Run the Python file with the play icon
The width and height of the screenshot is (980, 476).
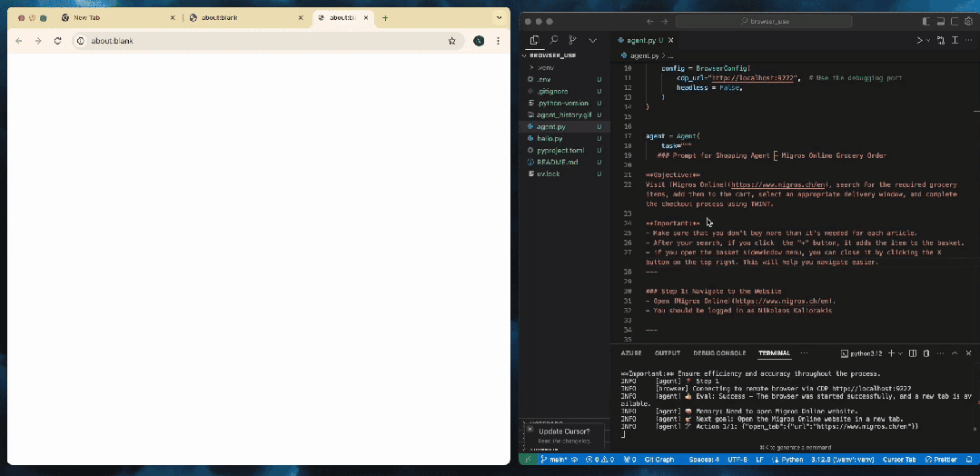point(919,40)
